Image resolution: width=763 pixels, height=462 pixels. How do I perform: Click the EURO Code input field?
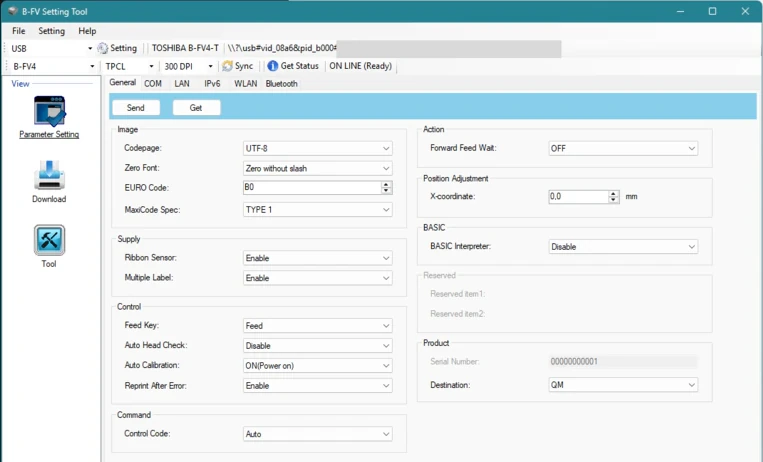tap(312, 187)
